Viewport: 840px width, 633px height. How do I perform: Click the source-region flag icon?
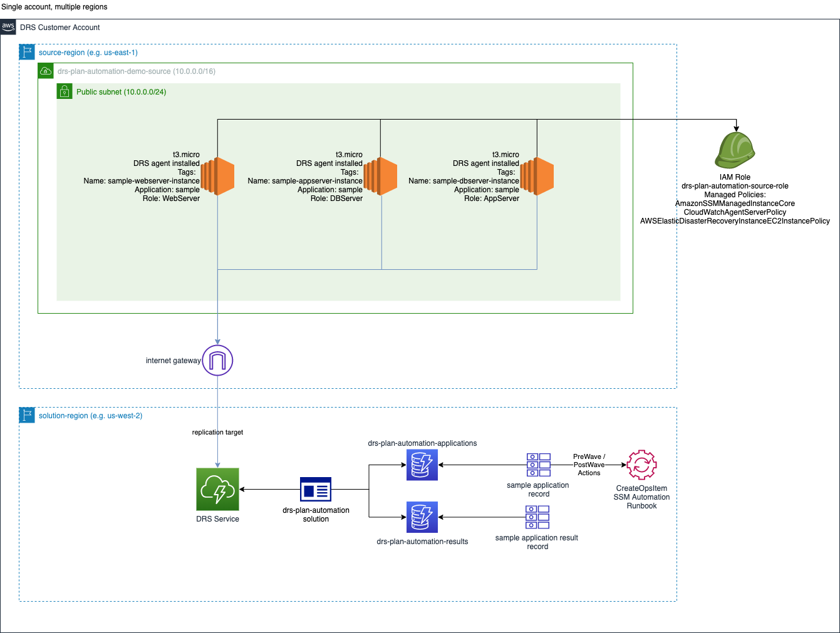(27, 52)
